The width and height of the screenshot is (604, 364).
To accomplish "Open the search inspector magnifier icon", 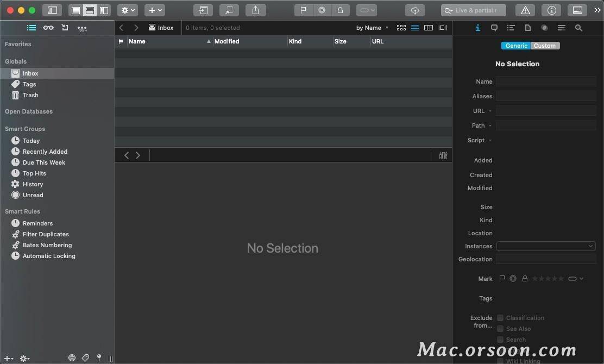I will 578,28.
